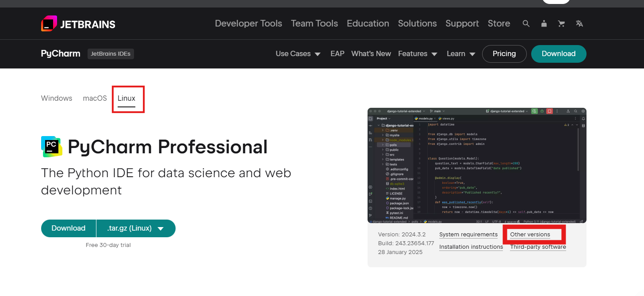644x296 pixels.
Task: Click the PyCharm Professional PC logo icon
Action: pyautogui.click(x=52, y=147)
